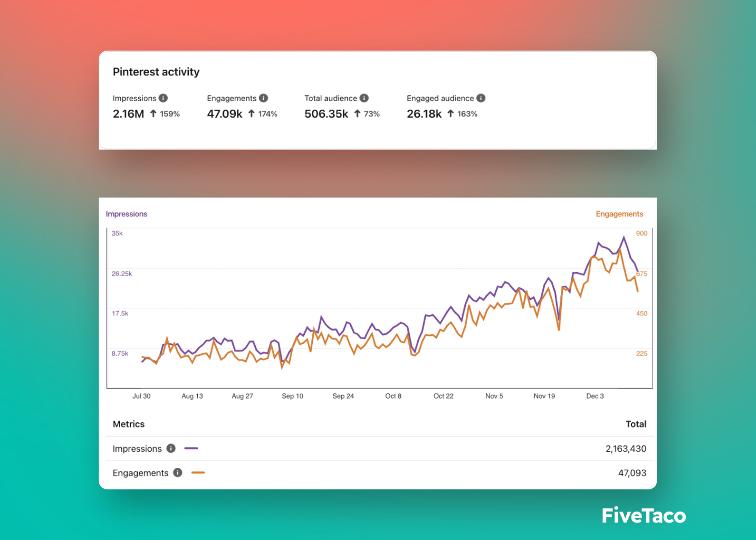Open info icon for Engaged audience
756x540 pixels.
tap(481, 98)
